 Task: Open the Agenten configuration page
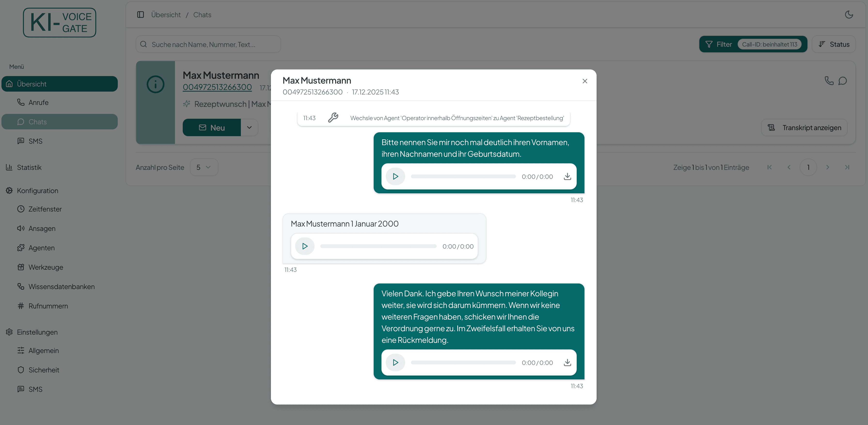[x=41, y=247]
